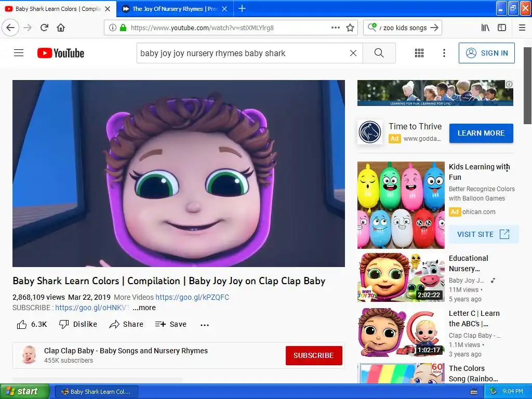
Task: Expand description with ...more
Action: 144,308
